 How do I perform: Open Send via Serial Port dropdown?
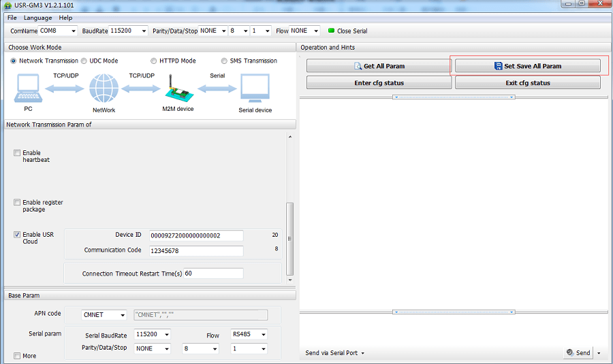[x=334, y=353]
